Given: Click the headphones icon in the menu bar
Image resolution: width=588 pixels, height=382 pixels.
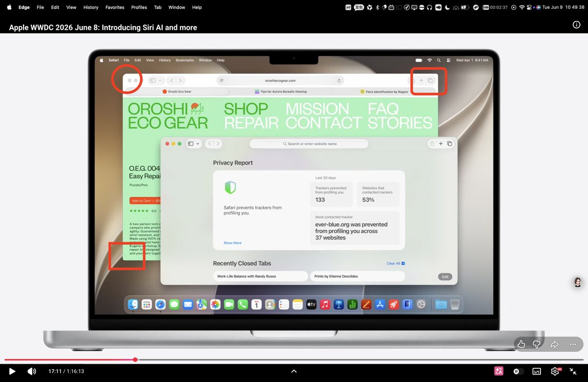Looking at the screenshot, I should [430, 7].
